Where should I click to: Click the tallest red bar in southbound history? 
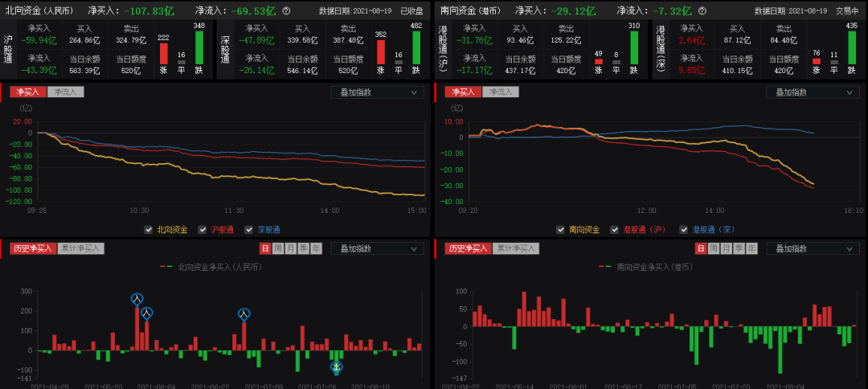(x=523, y=309)
